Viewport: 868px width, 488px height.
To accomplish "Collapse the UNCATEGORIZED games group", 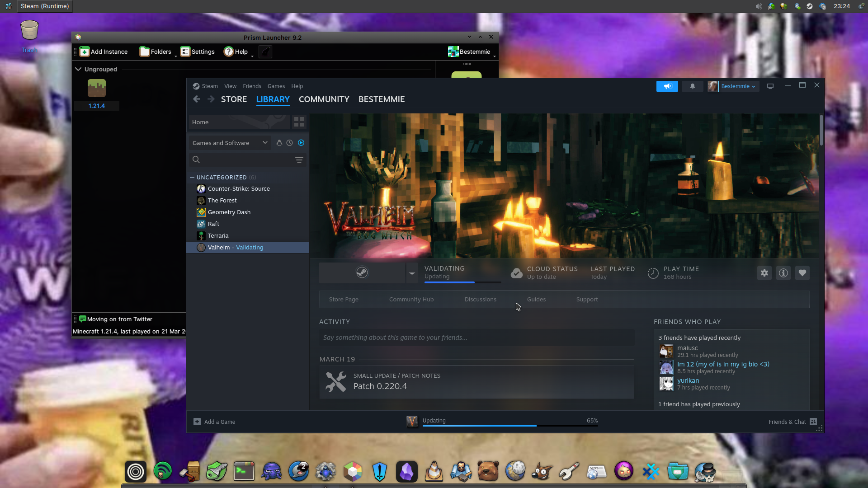I will tap(192, 177).
